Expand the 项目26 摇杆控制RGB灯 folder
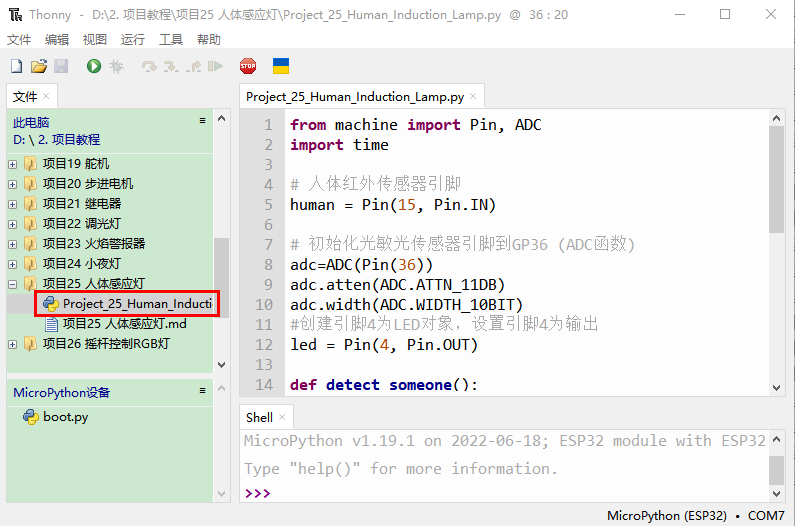Screen dimensions: 795x526 pyautogui.click(x=13, y=344)
